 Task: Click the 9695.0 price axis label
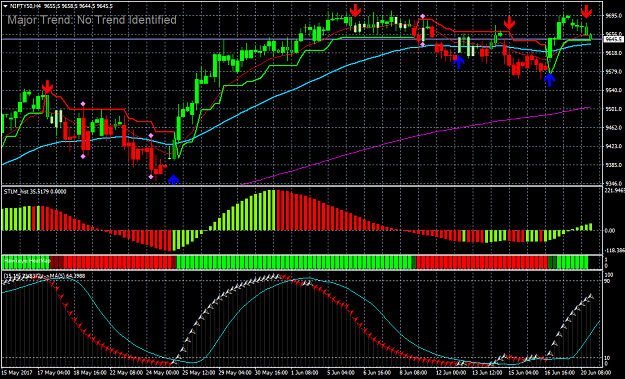(x=614, y=16)
